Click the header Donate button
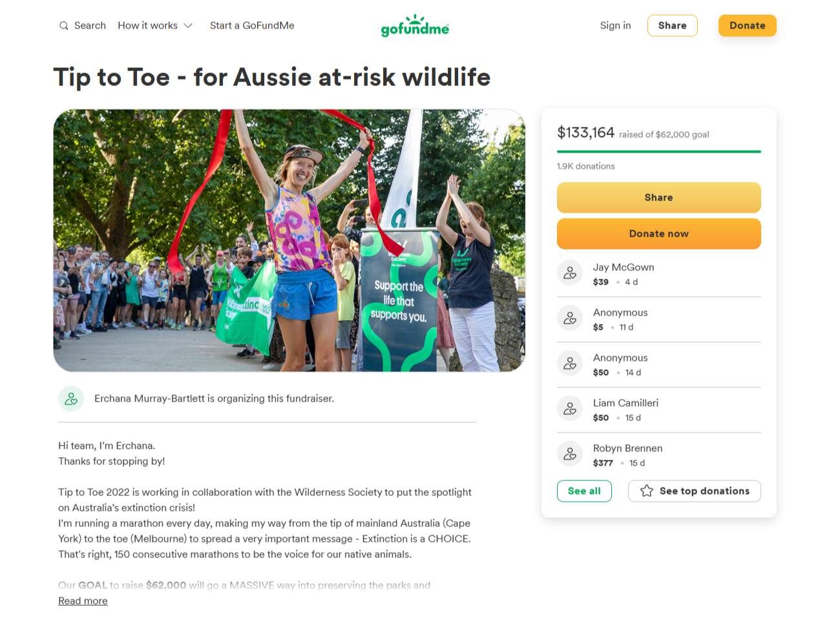 pos(747,26)
